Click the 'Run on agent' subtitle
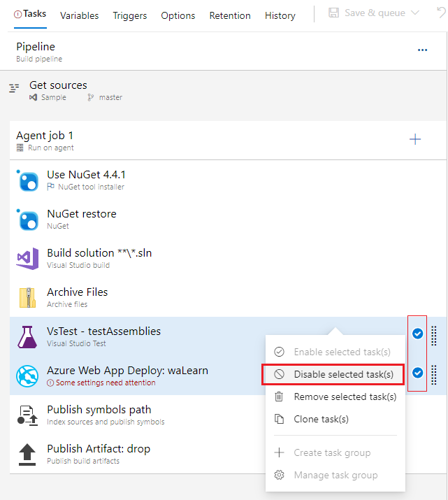 tap(50, 148)
